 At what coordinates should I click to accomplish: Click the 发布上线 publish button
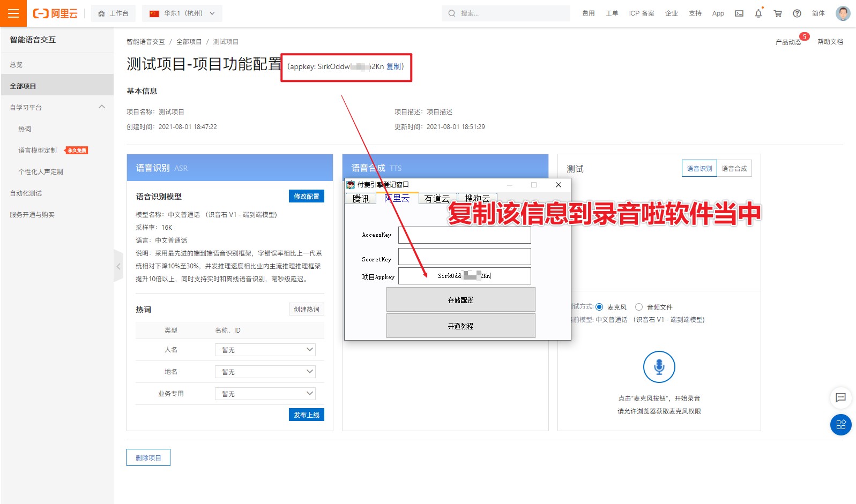pos(307,415)
